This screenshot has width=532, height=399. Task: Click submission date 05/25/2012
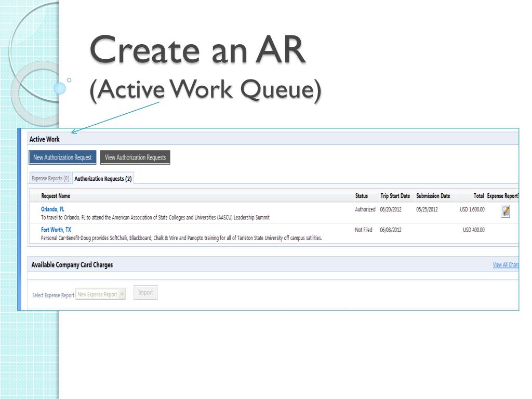pos(427,209)
